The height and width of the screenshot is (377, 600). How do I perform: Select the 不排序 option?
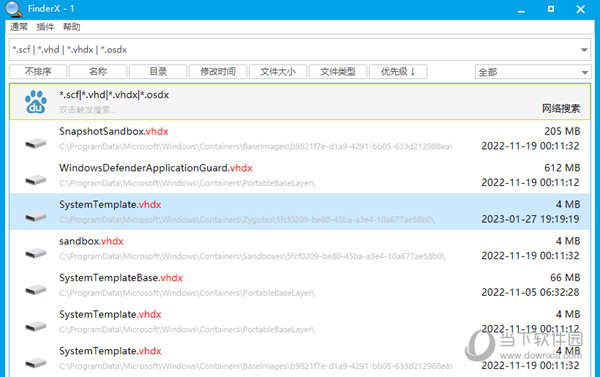pyautogui.click(x=38, y=72)
